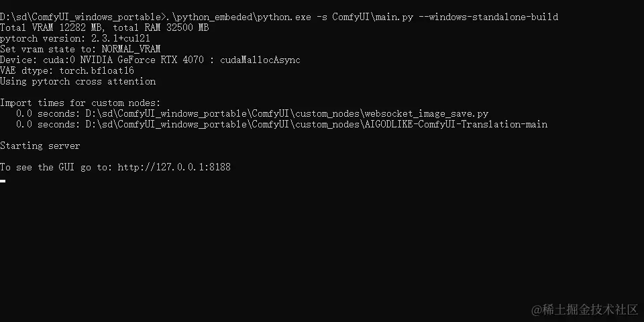Image resolution: width=644 pixels, height=322 pixels.
Task: Click the AIGODLIKE-ComfyUI-Translation-main folder name
Action: (x=456, y=125)
